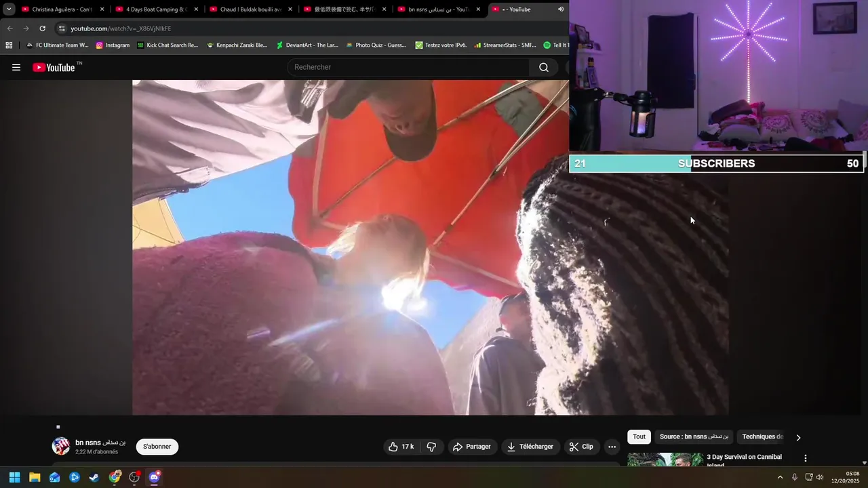Show more chips with right arrow

(x=798, y=437)
